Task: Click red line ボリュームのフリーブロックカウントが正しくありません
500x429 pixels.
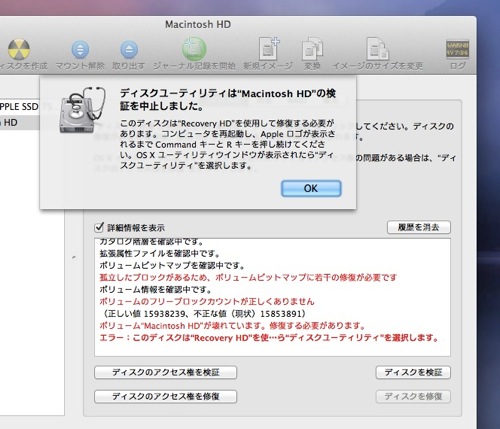Action: click(207, 302)
